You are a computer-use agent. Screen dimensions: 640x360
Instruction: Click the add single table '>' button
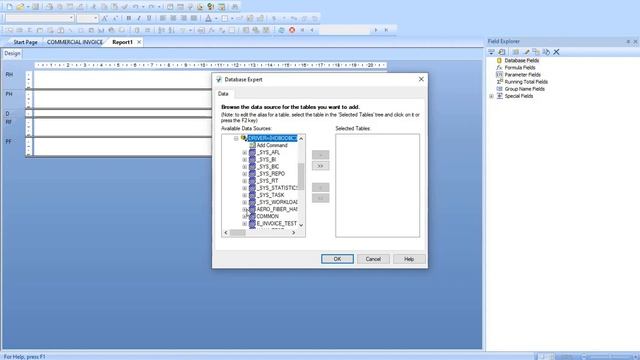[x=320, y=155]
